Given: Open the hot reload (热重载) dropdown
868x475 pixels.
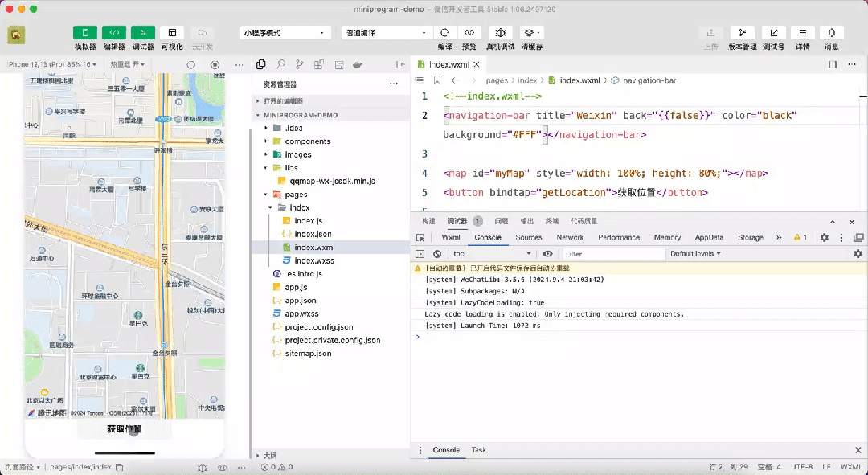Looking at the screenshot, I should point(127,65).
